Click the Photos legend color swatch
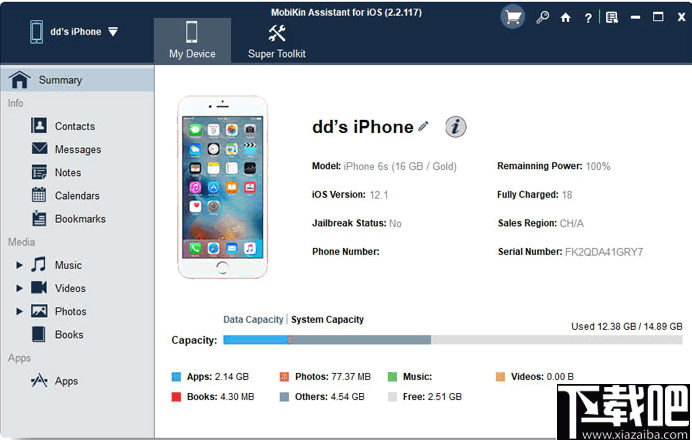The height and width of the screenshot is (440, 692). pyautogui.click(x=284, y=377)
